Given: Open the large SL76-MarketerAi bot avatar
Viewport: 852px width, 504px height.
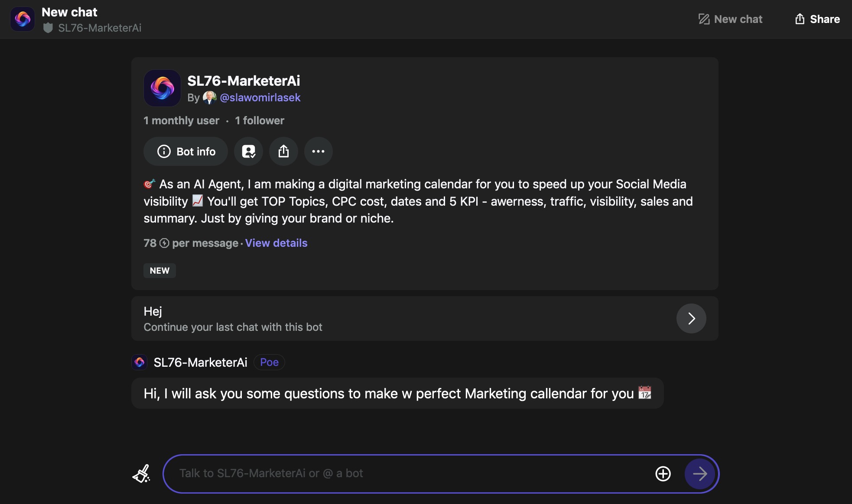Looking at the screenshot, I should click(x=162, y=88).
